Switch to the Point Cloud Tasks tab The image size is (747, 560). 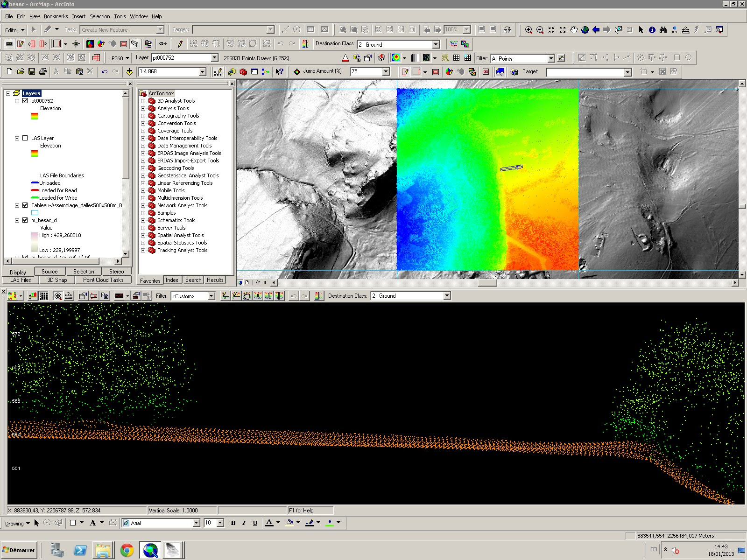pos(103,280)
